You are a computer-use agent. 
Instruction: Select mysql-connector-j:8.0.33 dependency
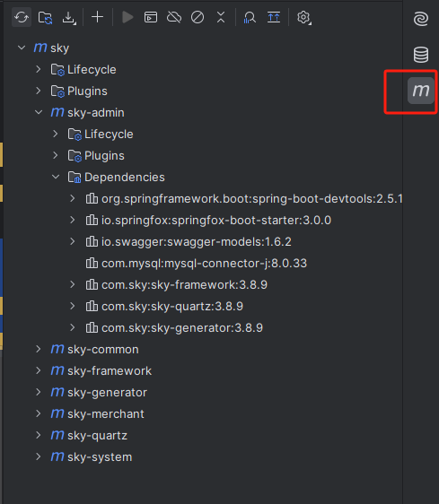pos(204,264)
